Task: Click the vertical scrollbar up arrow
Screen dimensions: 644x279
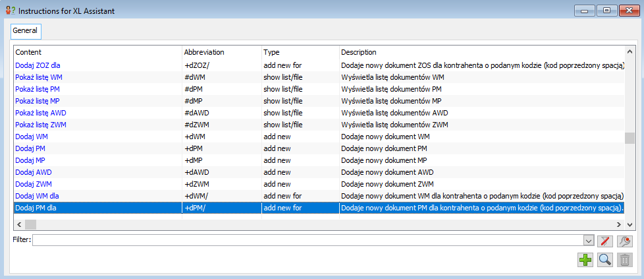Action: point(630,51)
